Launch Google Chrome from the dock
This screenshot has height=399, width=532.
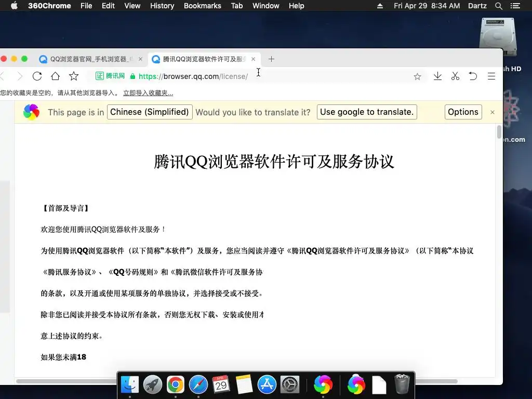click(176, 385)
